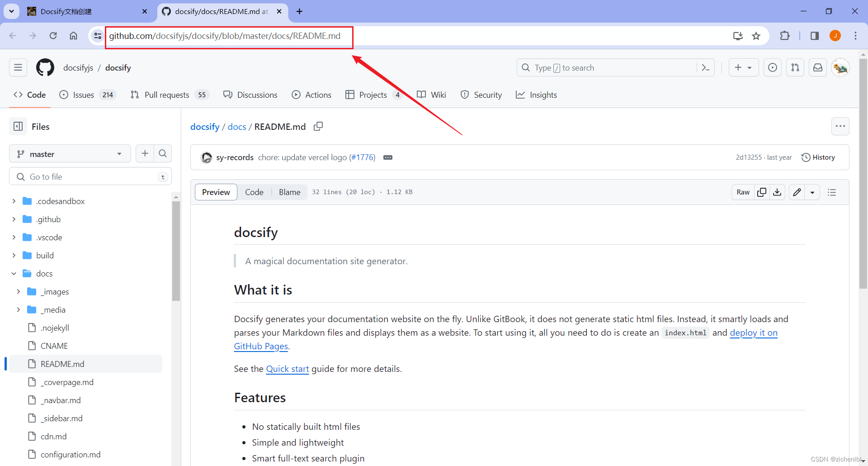Open the tab search dropdown arrow
Viewport: 868px width, 466px height.
click(11, 11)
